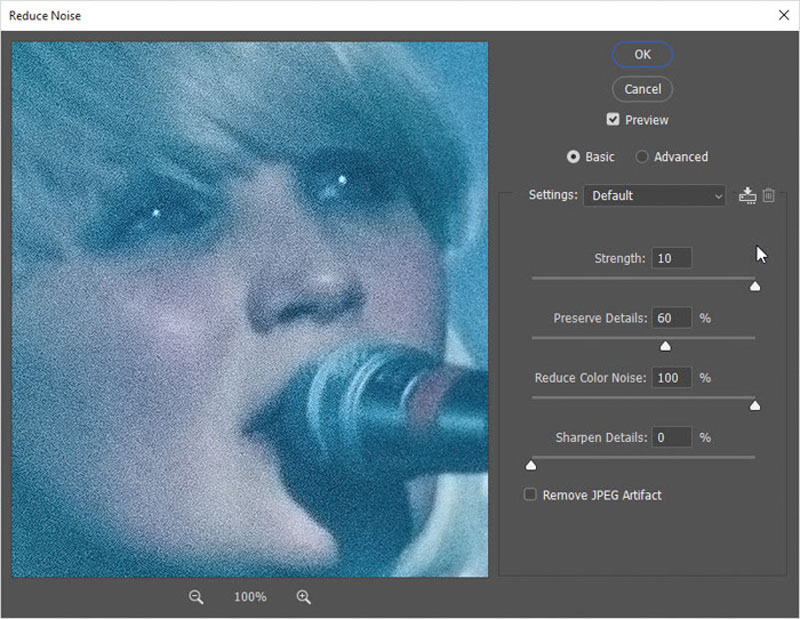Open the Settings Default dropdown
The width and height of the screenshot is (800, 619).
[655, 195]
